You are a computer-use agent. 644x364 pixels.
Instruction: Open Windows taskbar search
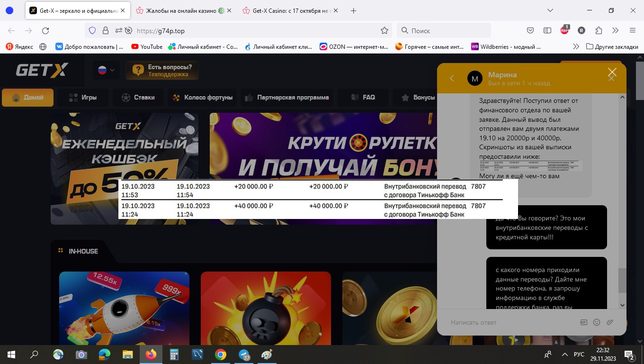coord(34,355)
